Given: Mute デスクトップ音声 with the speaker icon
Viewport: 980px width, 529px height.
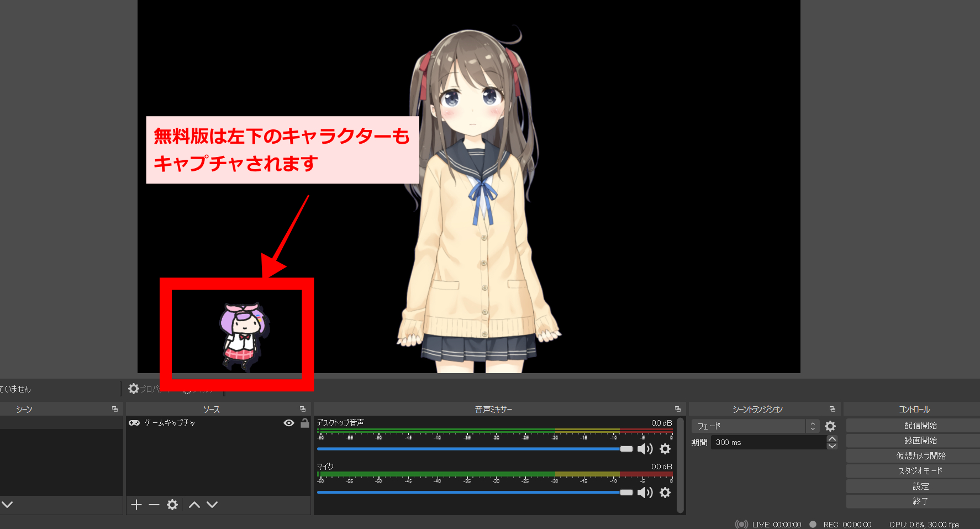Looking at the screenshot, I should coord(645,449).
